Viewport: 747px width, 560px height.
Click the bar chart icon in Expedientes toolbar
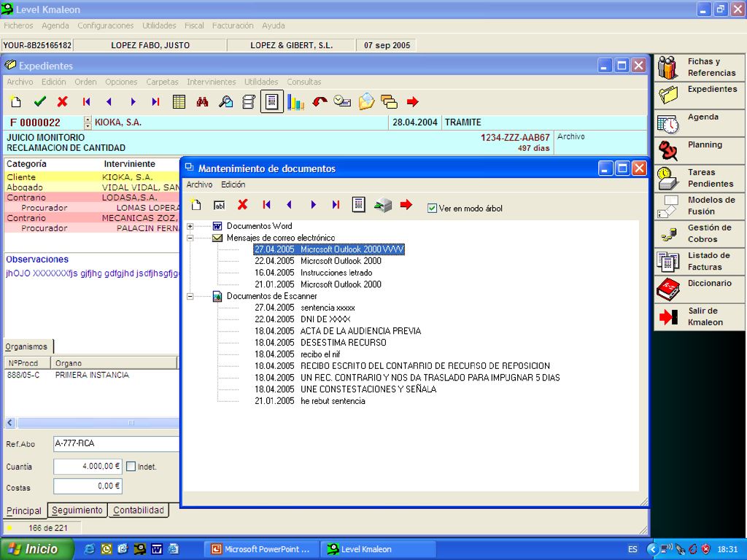[x=295, y=101]
